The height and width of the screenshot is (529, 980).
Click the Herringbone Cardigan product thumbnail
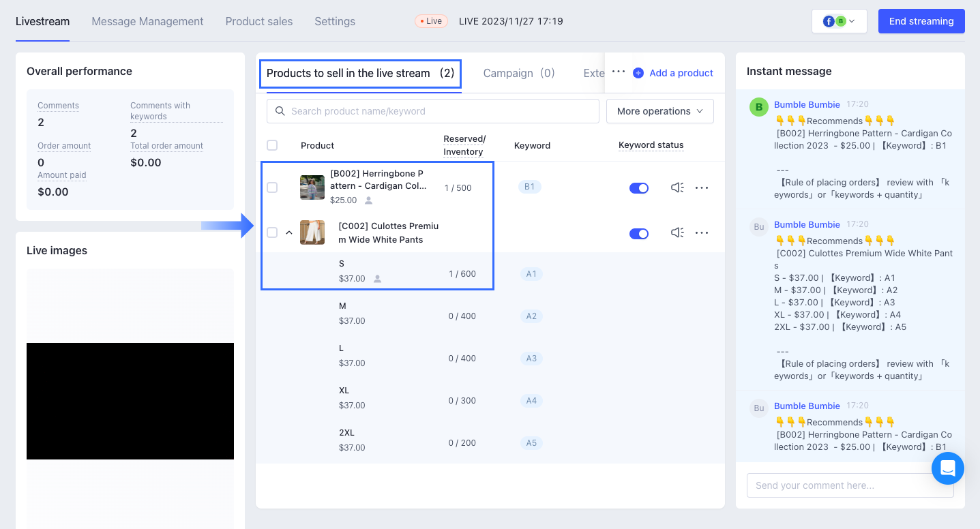tap(312, 187)
